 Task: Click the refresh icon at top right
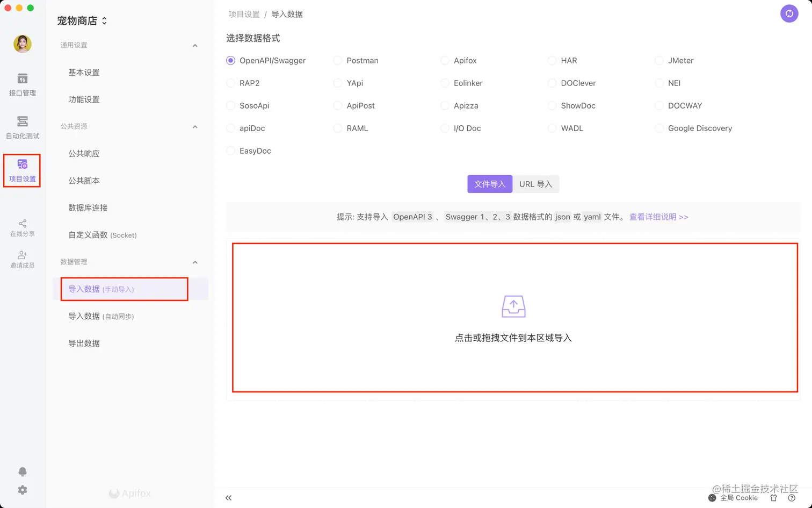(x=789, y=13)
